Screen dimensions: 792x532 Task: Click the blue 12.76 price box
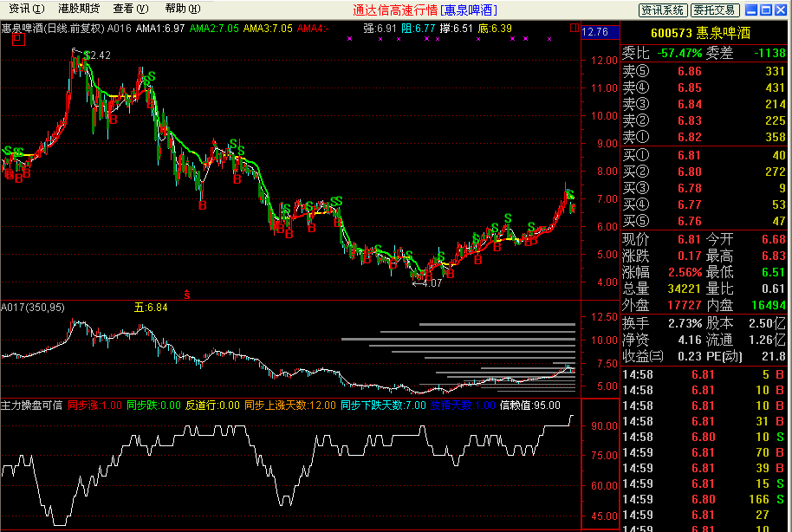(600, 32)
